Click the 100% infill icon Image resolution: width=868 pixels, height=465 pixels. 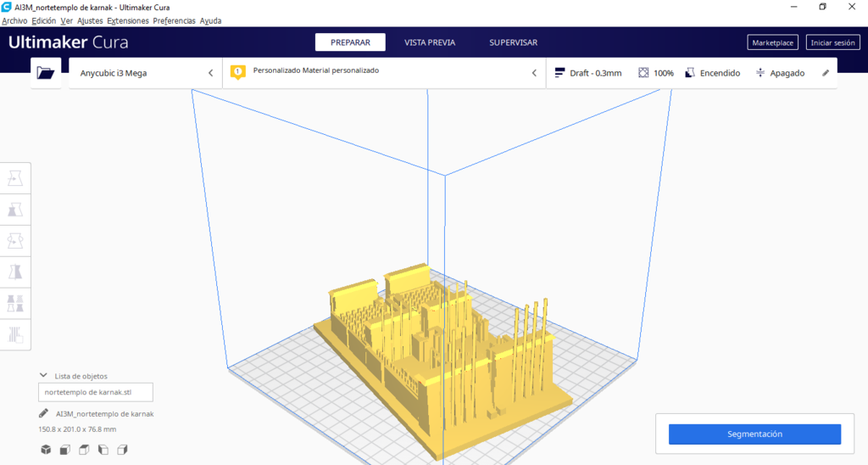pos(643,73)
